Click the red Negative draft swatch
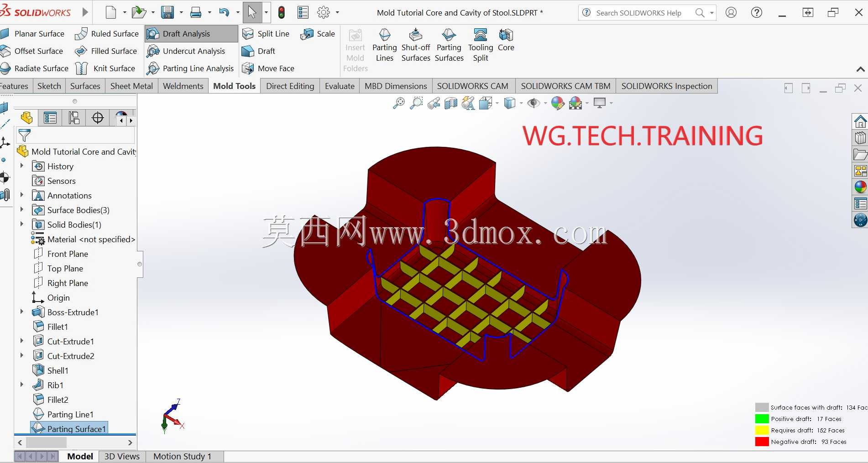868x463 pixels. point(762,442)
